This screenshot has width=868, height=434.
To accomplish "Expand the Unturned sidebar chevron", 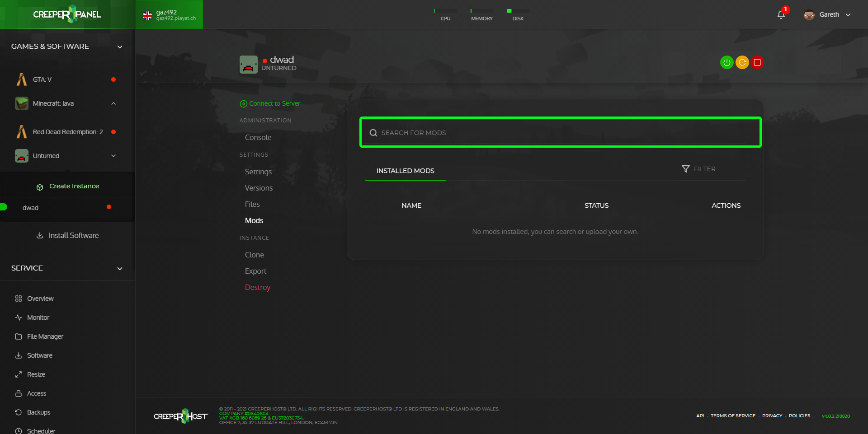I will click(113, 156).
